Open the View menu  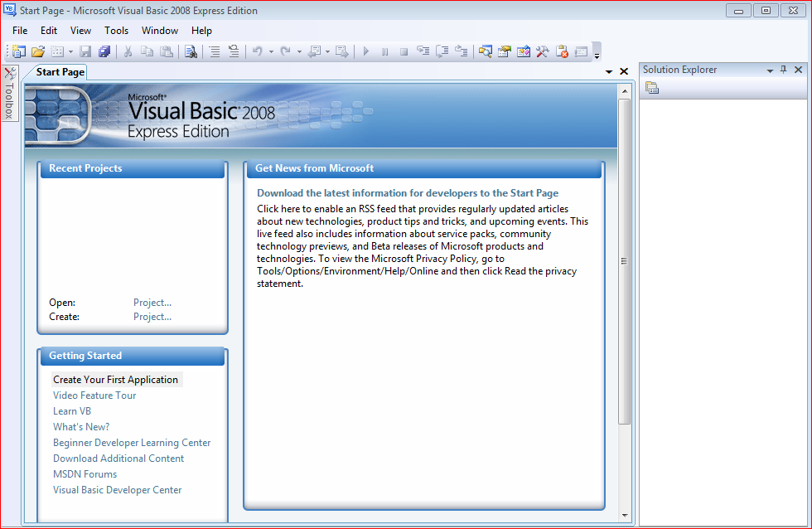coord(81,31)
